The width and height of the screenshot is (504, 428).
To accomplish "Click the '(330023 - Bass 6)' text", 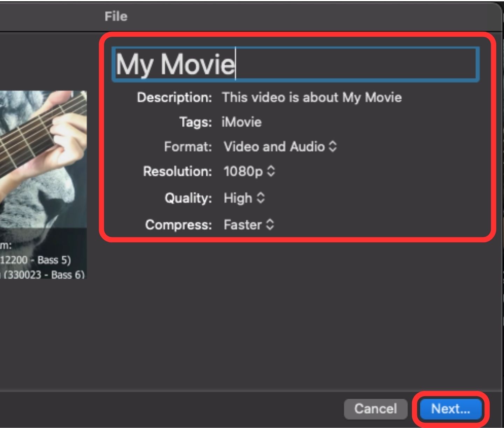I will point(44,274).
